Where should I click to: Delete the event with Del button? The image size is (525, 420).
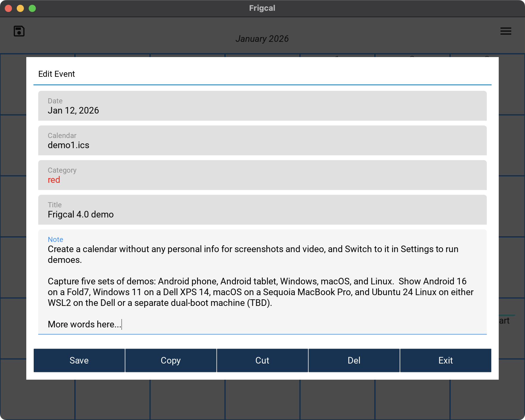(x=354, y=360)
